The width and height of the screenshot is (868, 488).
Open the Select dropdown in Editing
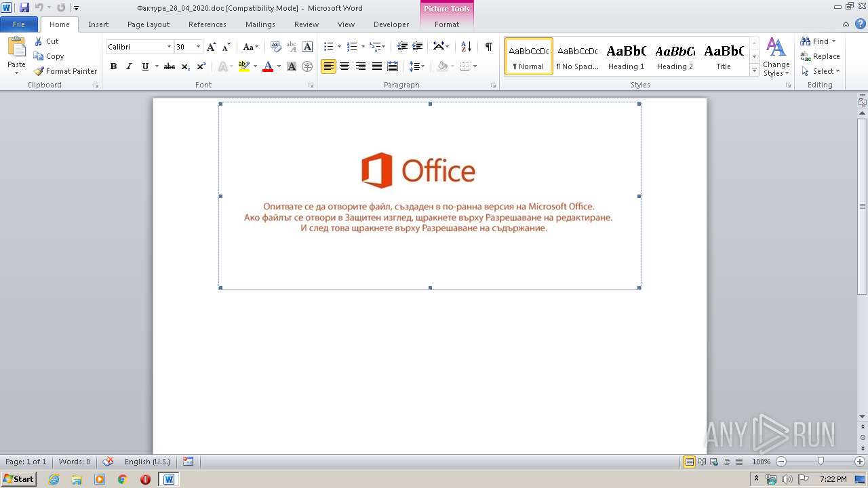click(820, 71)
